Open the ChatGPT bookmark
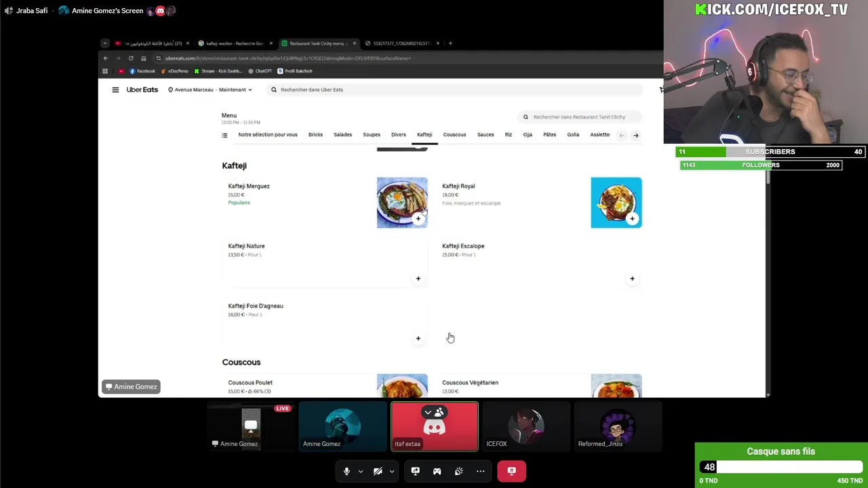This screenshot has height=488, width=868. pyautogui.click(x=260, y=71)
